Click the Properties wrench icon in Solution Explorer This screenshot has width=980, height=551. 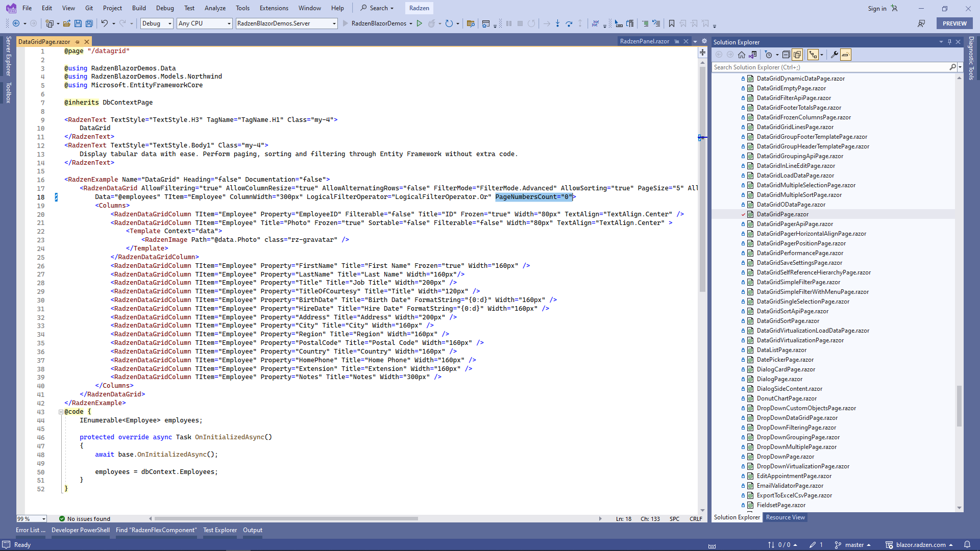coord(835,55)
